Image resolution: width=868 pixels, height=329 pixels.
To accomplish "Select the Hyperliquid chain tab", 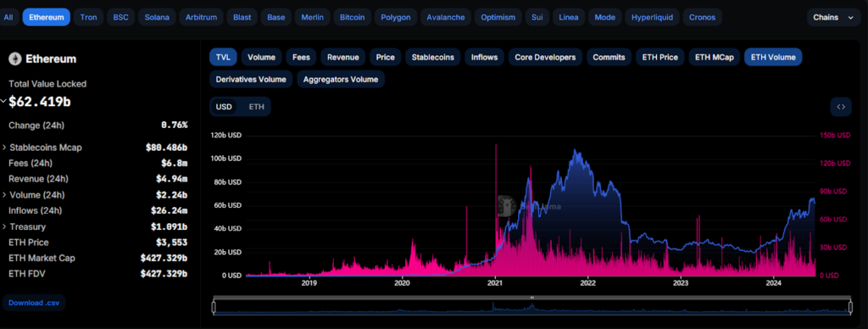I will [652, 17].
